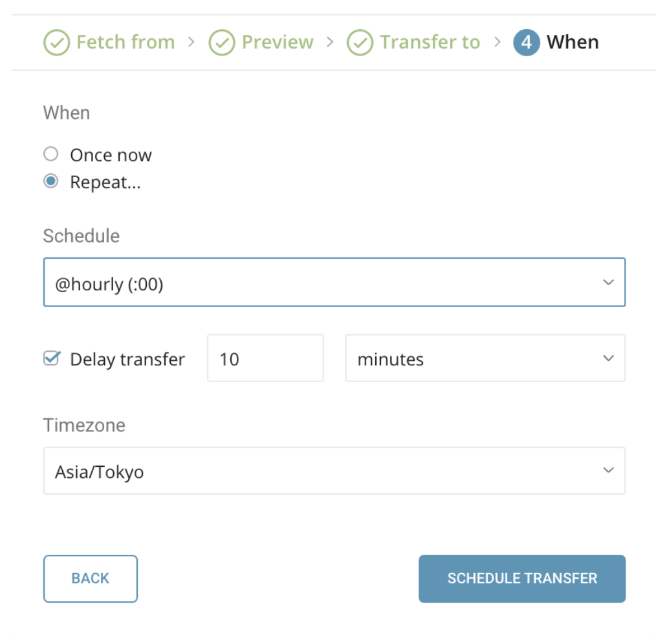Select the Once now radio option
656x644 pixels.
50,155
